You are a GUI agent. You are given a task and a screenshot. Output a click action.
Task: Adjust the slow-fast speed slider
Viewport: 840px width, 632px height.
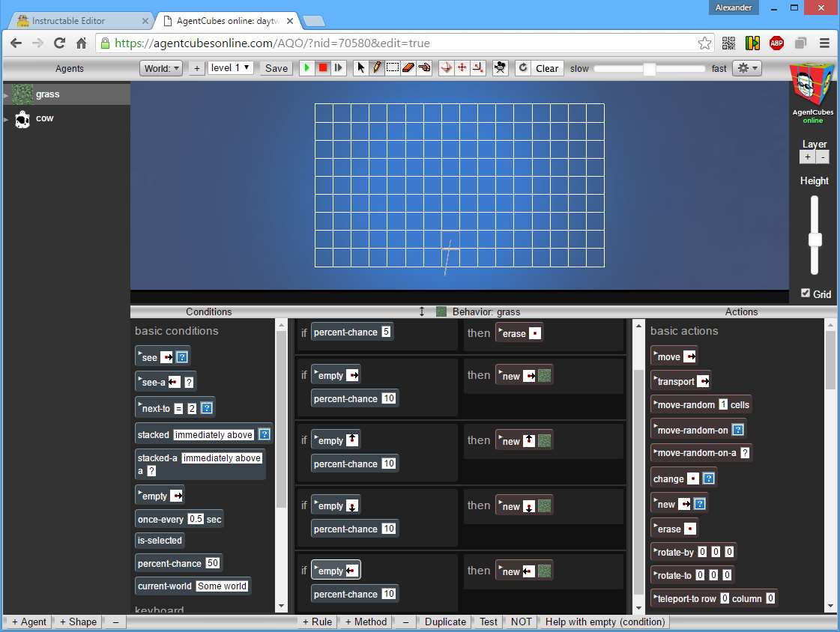tap(649, 68)
